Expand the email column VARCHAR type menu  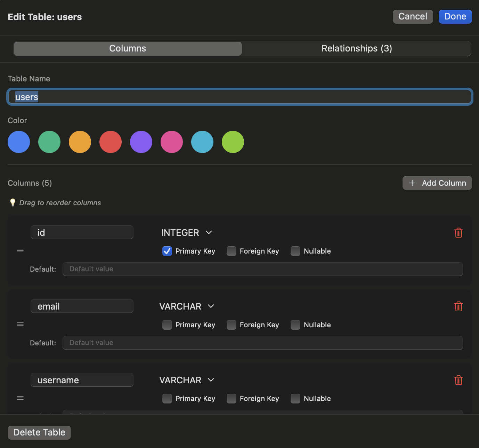[187, 306]
